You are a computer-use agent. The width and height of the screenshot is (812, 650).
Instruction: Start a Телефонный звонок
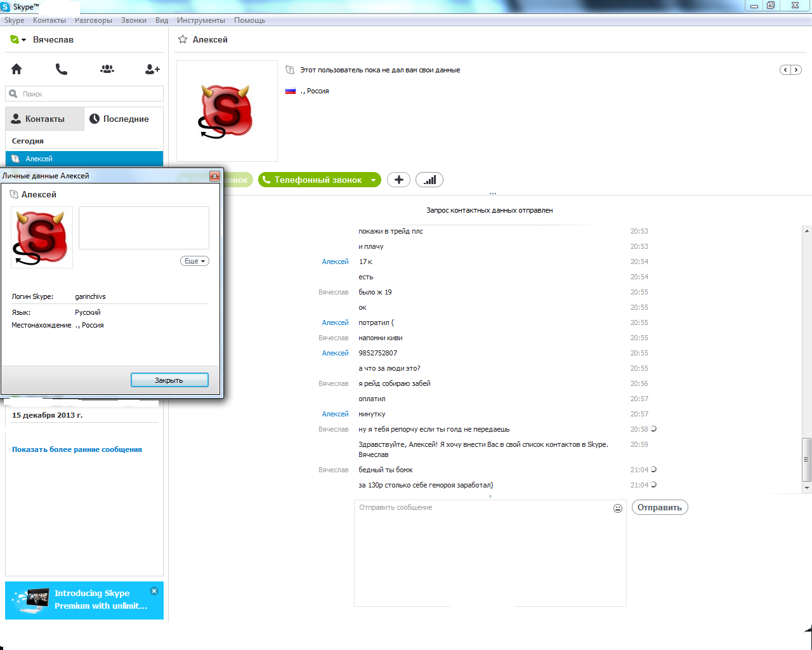(x=312, y=180)
